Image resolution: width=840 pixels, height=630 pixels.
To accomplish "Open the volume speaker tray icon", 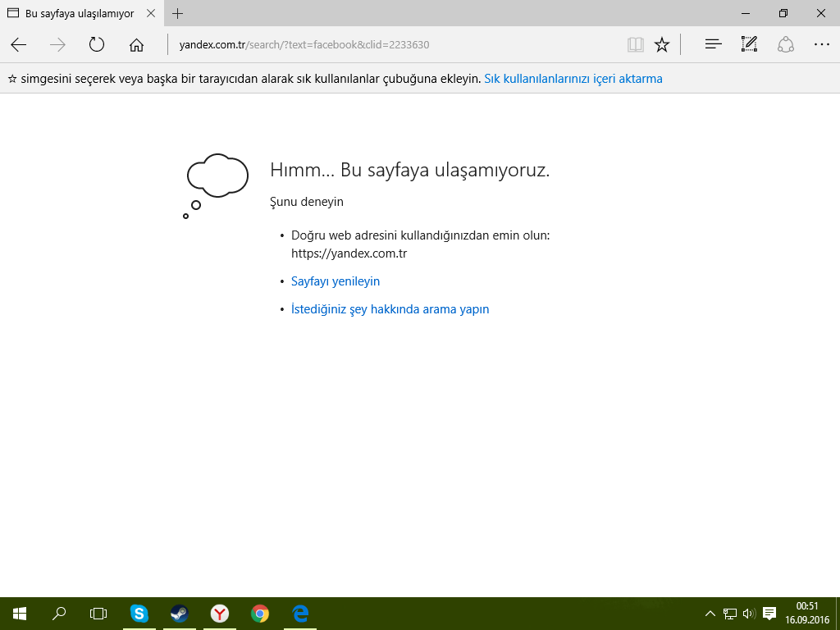I will click(x=749, y=614).
